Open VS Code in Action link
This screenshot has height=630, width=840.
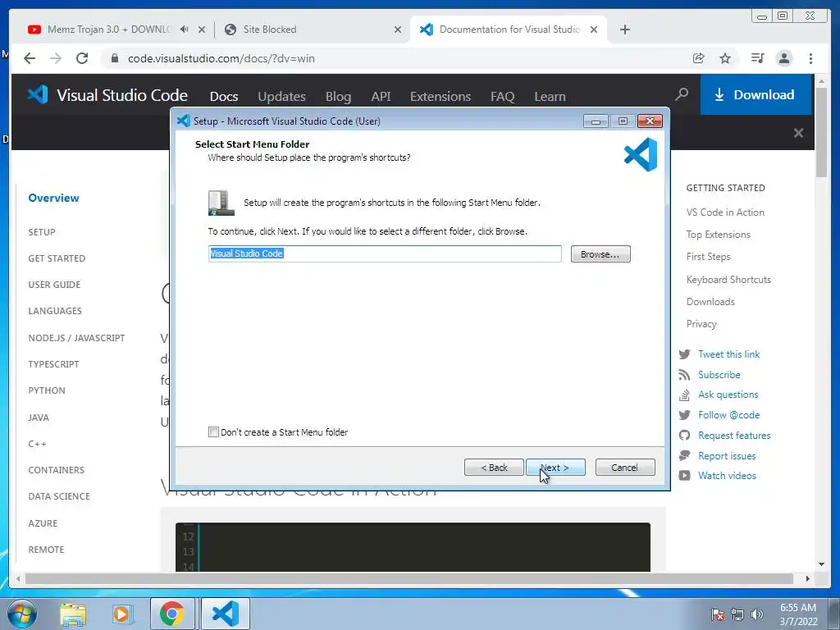point(725,212)
